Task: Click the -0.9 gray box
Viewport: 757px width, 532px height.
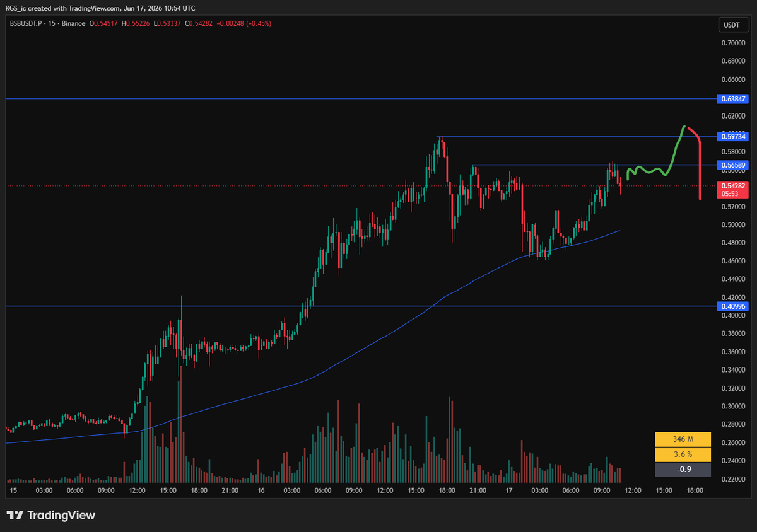Action: [683, 469]
